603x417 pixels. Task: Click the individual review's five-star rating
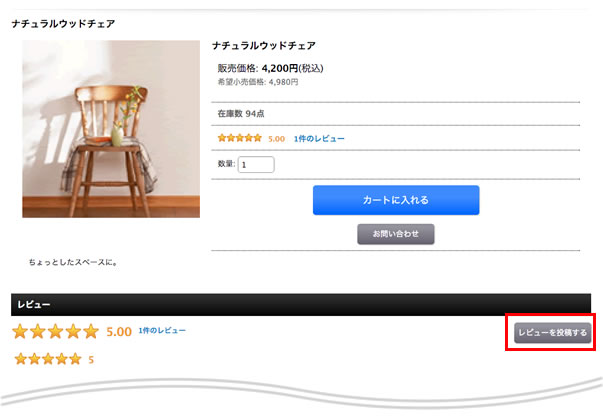48,359
